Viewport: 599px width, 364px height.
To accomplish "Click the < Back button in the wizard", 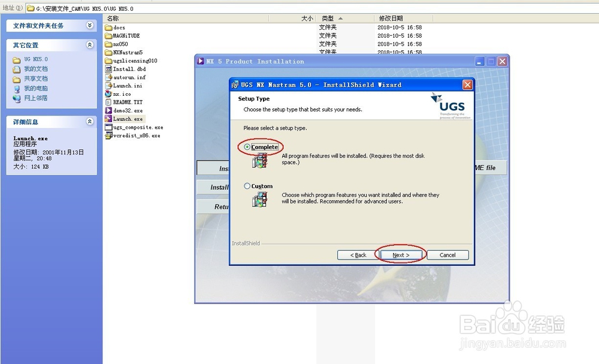I will click(358, 255).
